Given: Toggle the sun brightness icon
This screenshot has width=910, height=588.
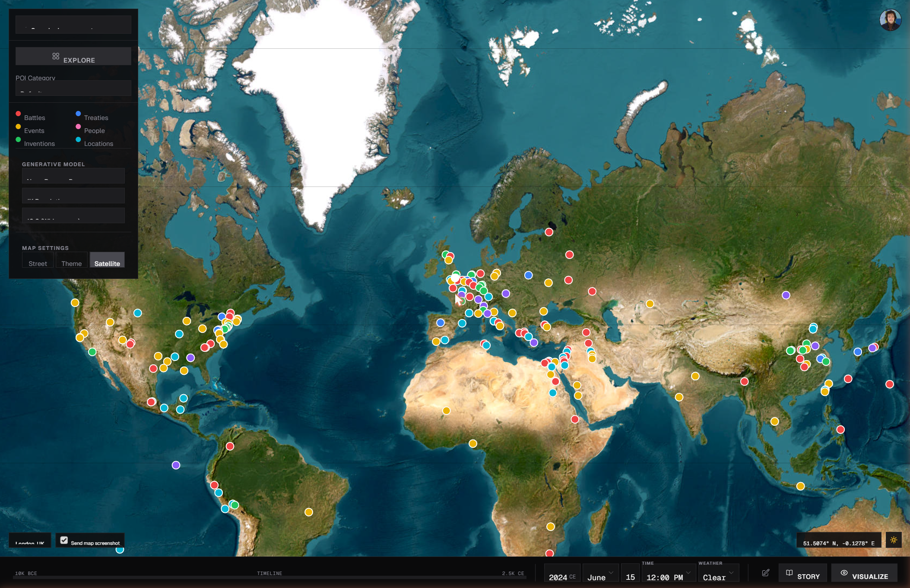Looking at the screenshot, I should coord(894,540).
